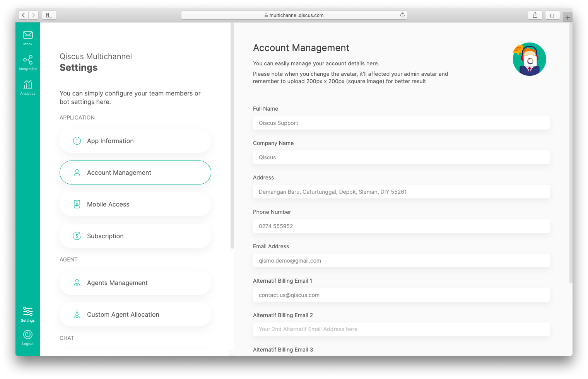Click the 'Alternatif Billing Email 3' label
The image size is (588, 379).
tap(283, 350)
